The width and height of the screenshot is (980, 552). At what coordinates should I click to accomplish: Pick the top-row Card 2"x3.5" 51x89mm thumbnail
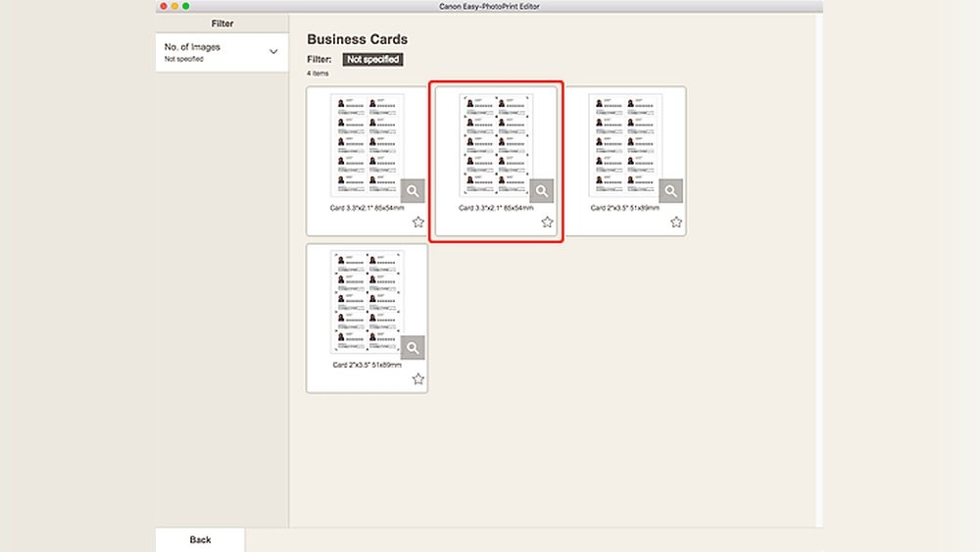point(625,145)
